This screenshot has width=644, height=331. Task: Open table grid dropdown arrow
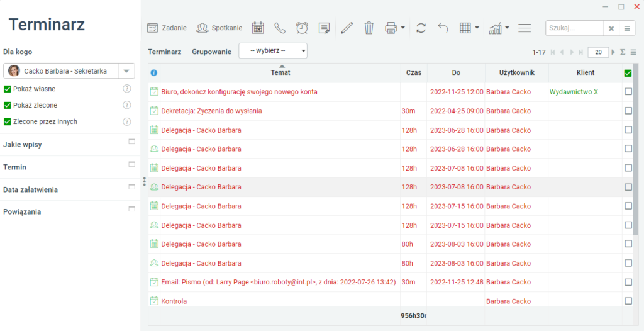[477, 28]
